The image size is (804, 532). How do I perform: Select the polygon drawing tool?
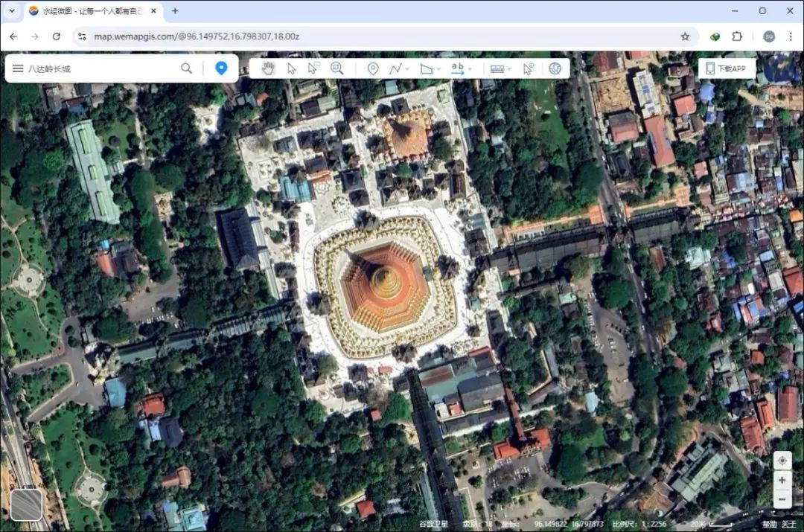click(426, 68)
